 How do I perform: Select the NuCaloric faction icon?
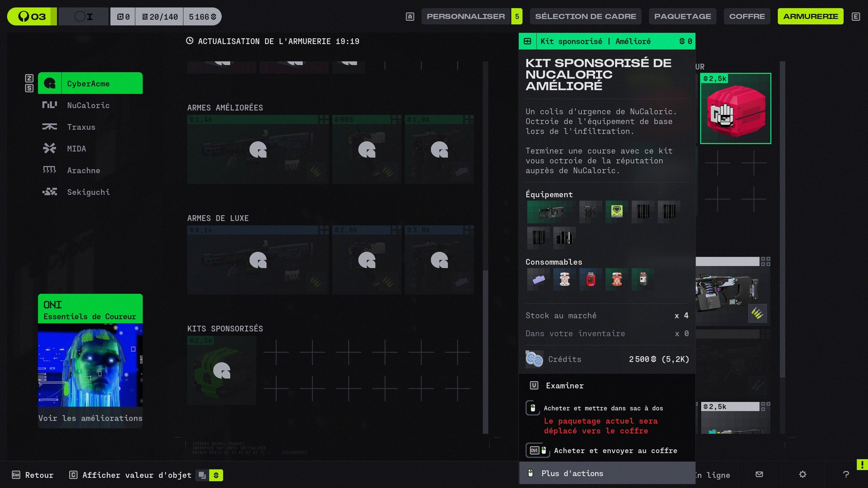pos(50,105)
